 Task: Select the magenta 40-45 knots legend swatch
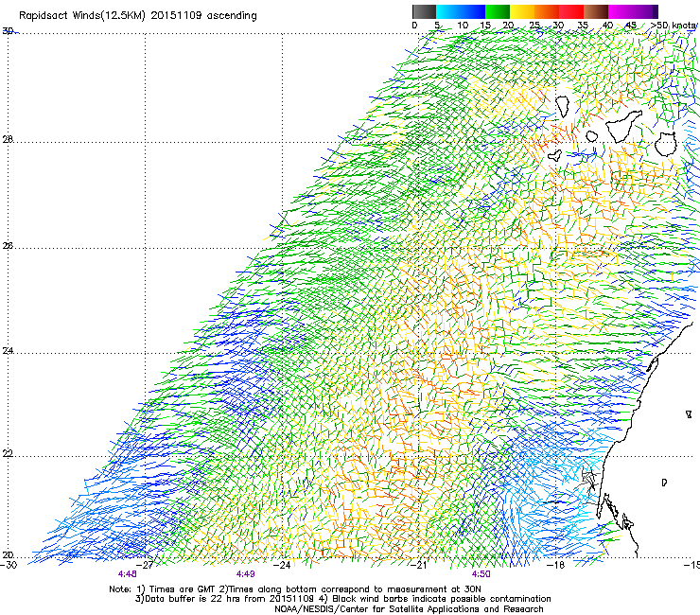[x=621, y=11]
